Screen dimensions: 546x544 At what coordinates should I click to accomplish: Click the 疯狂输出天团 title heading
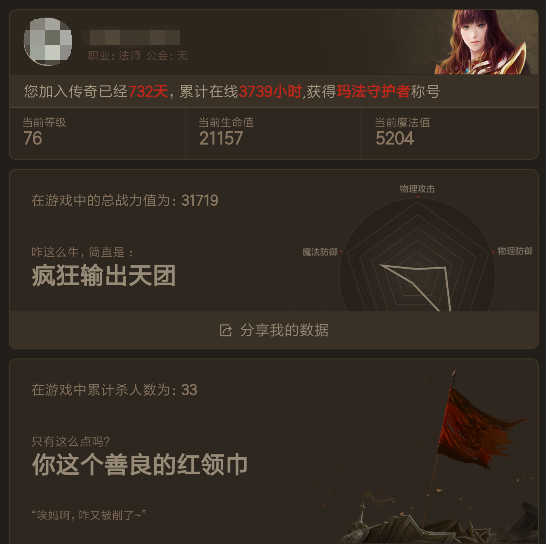pyautogui.click(x=104, y=275)
